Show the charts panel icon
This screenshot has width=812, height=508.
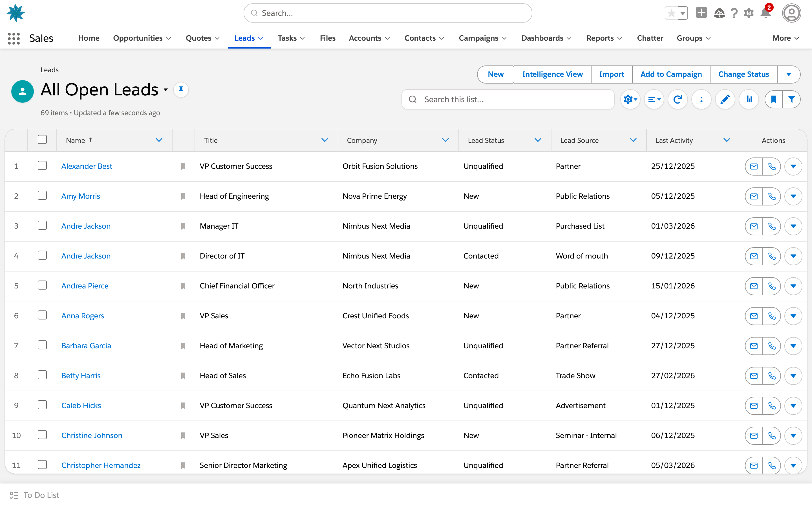pos(749,99)
